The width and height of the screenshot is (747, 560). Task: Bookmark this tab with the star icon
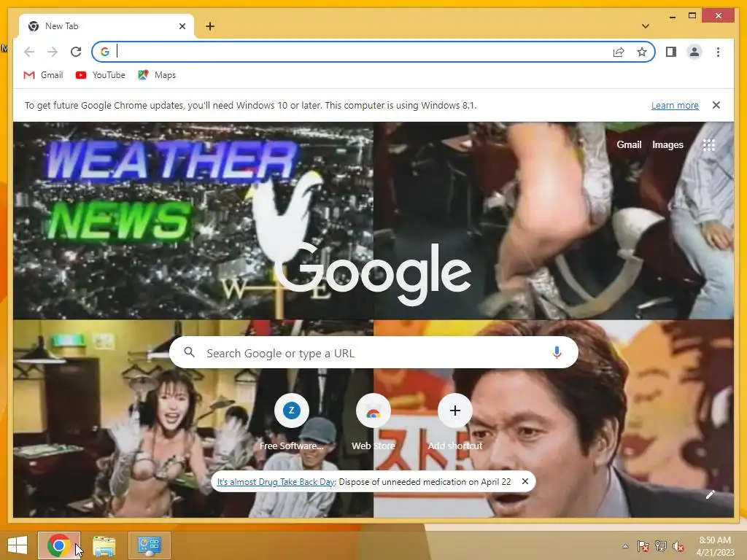click(x=642, y=52)
